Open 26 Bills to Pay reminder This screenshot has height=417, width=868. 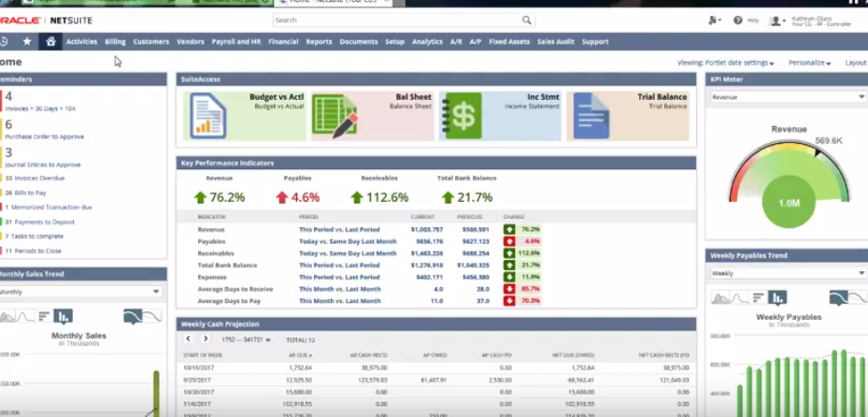pyautogui.click(x=25, y=193)
